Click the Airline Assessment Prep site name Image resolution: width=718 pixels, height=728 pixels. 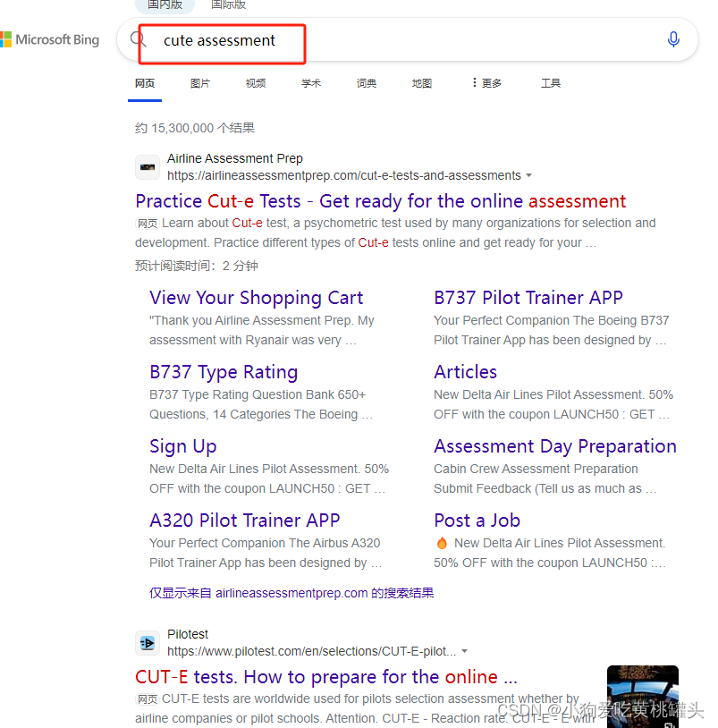tap(235, 159)
